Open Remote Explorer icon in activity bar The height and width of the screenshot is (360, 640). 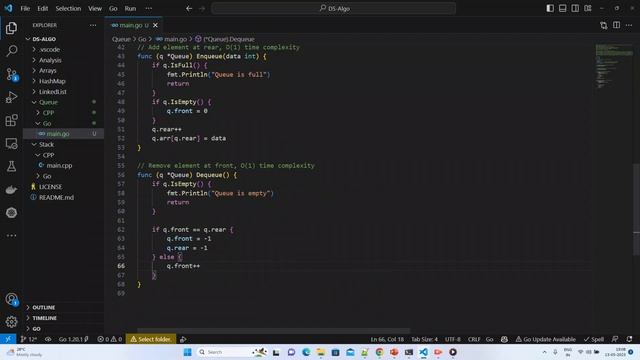[x=11, y=143]
